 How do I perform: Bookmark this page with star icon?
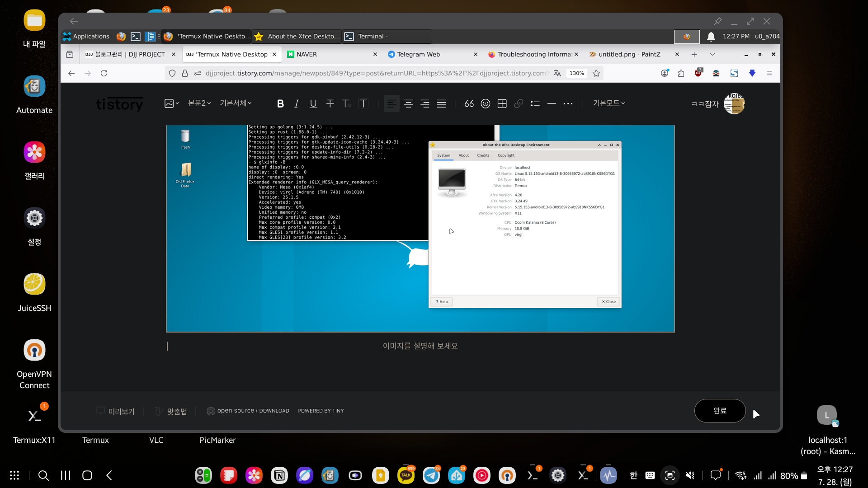pos(596,73)
